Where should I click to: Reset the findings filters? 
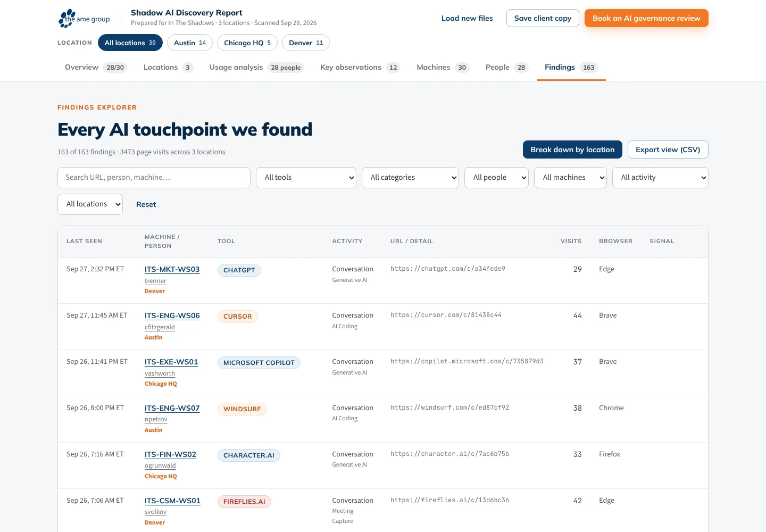pos(146,204)
